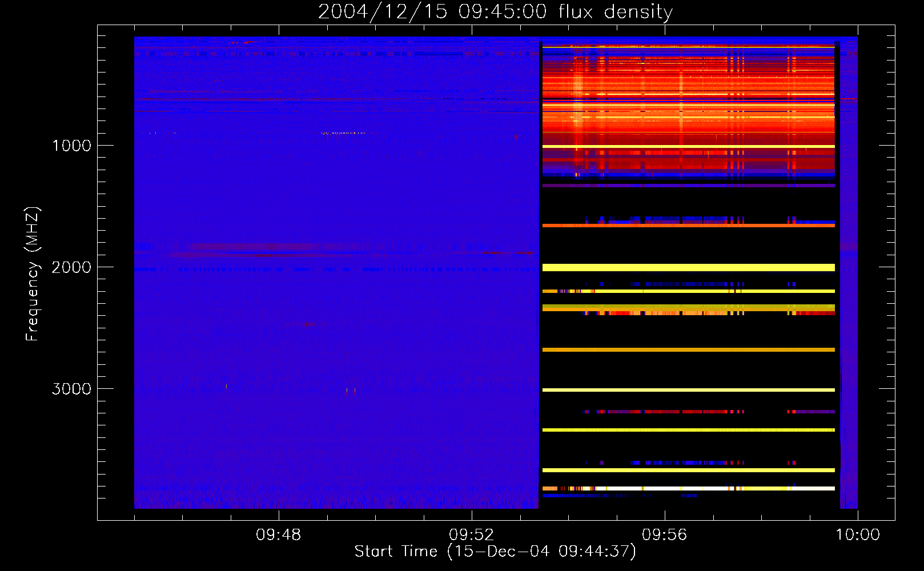Click the 1000 frequency tick label

[x=71, y=146]
